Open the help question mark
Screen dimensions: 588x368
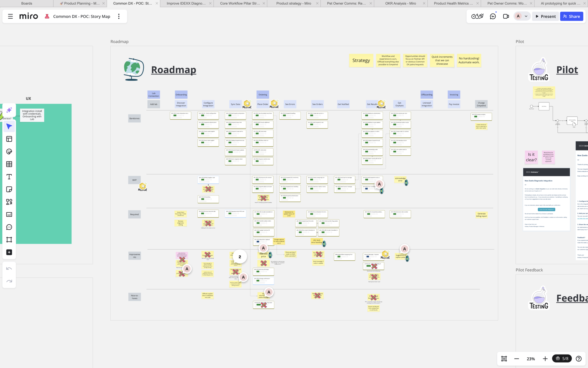coord(579,359)
